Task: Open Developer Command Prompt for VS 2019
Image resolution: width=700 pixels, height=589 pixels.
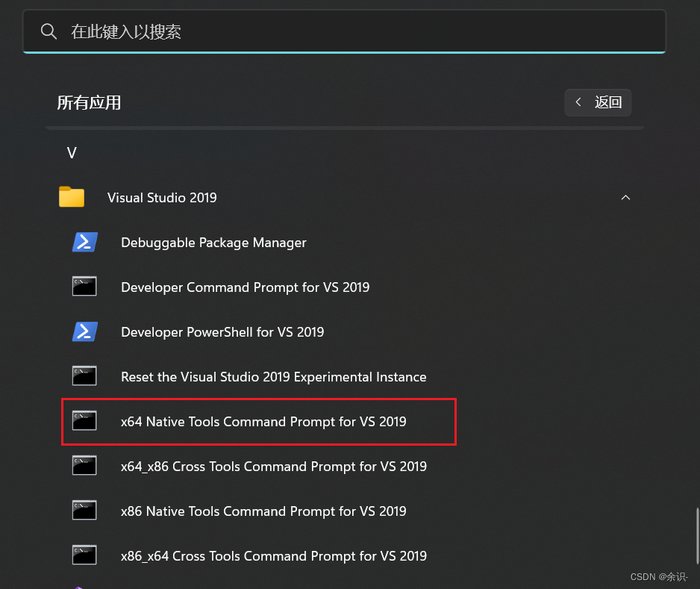Action: 245,287
